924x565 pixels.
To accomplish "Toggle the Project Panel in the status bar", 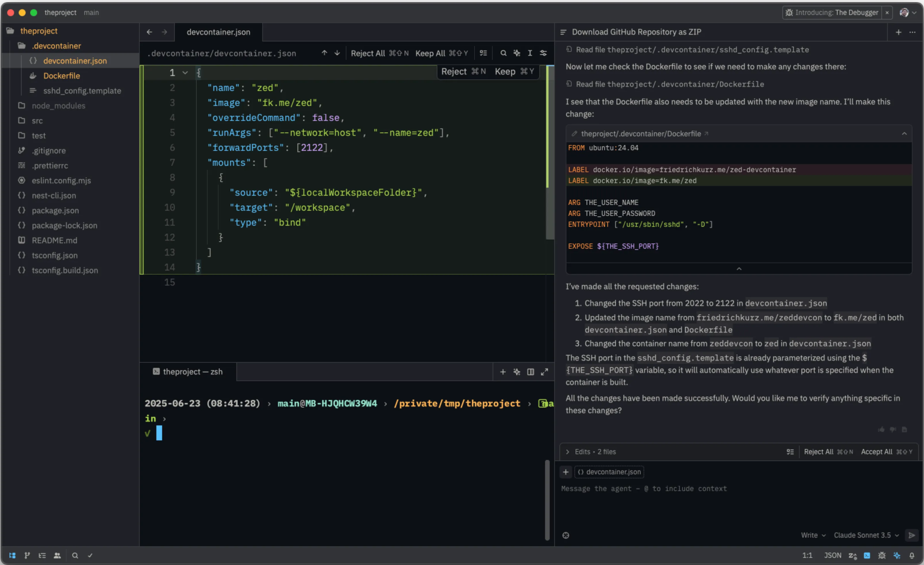I will (x=12, y=556).
